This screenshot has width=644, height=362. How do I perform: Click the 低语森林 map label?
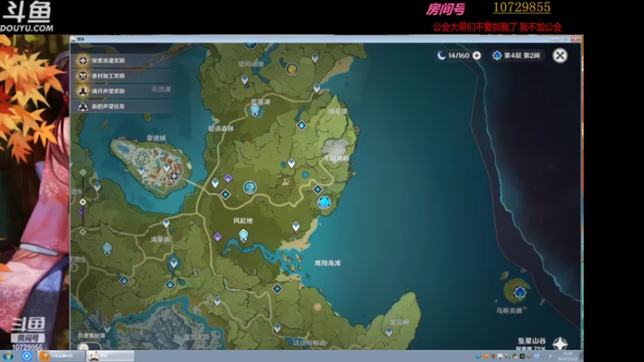(221, 129)
